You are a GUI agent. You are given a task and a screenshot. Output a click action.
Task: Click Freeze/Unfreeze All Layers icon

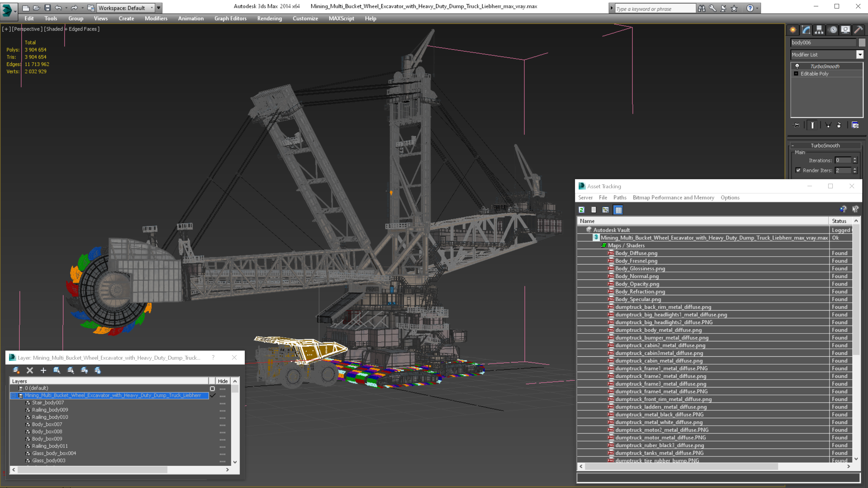98,370
